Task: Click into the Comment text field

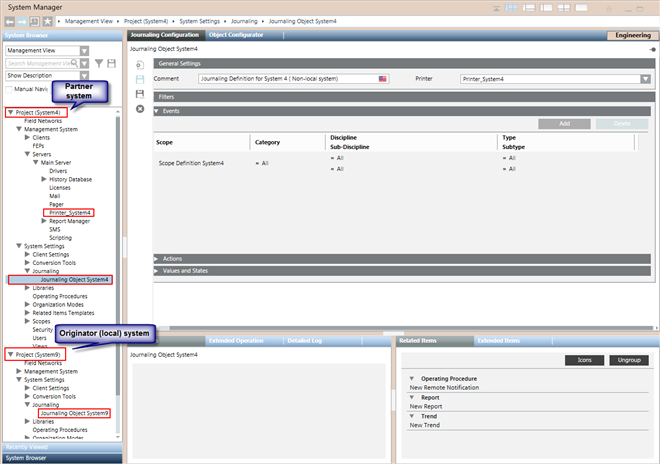Action: pos(288,78)
